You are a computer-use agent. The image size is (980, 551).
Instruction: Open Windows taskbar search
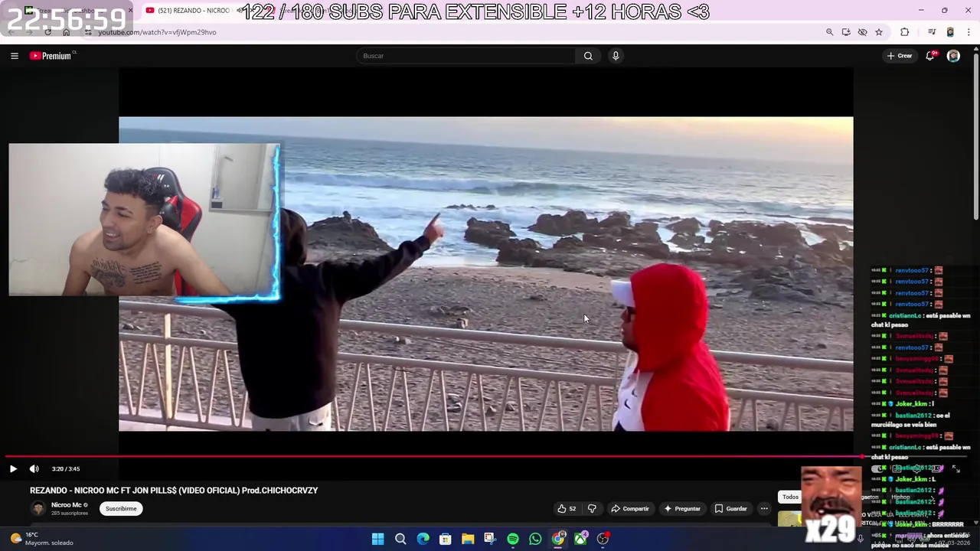coord(400,539)
